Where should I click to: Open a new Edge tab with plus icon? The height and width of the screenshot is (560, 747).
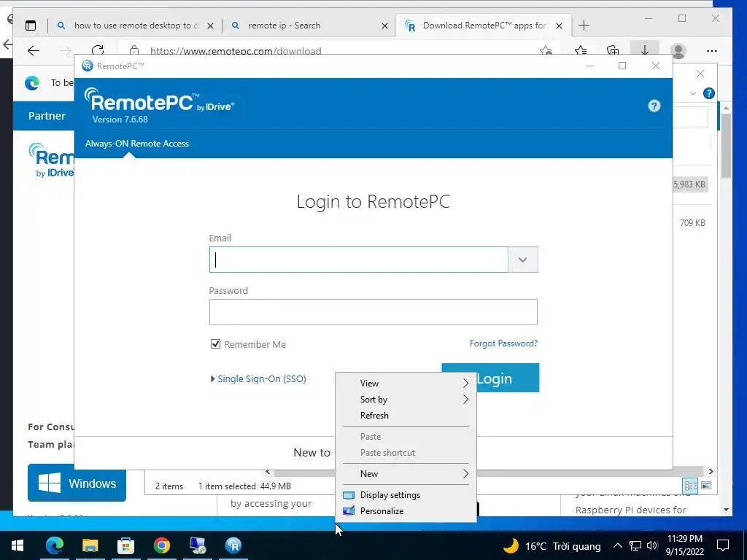(584, 26)
